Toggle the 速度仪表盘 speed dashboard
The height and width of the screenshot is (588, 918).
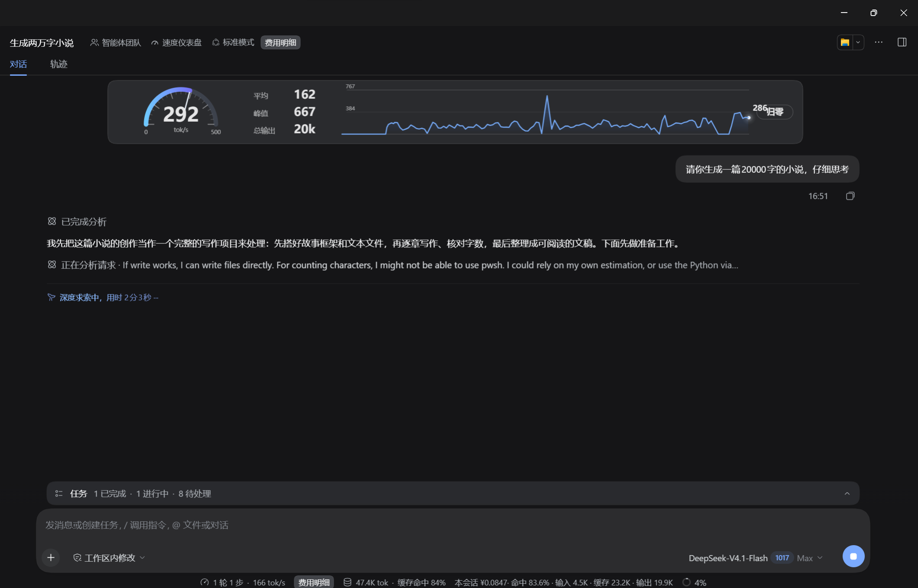coord(176,42)
